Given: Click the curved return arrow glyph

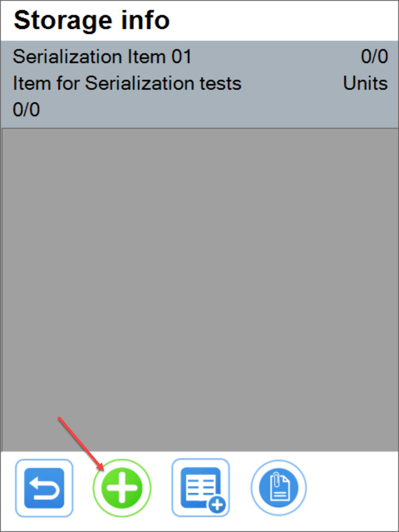Looking at the screenshot, I should coord(44,488).
